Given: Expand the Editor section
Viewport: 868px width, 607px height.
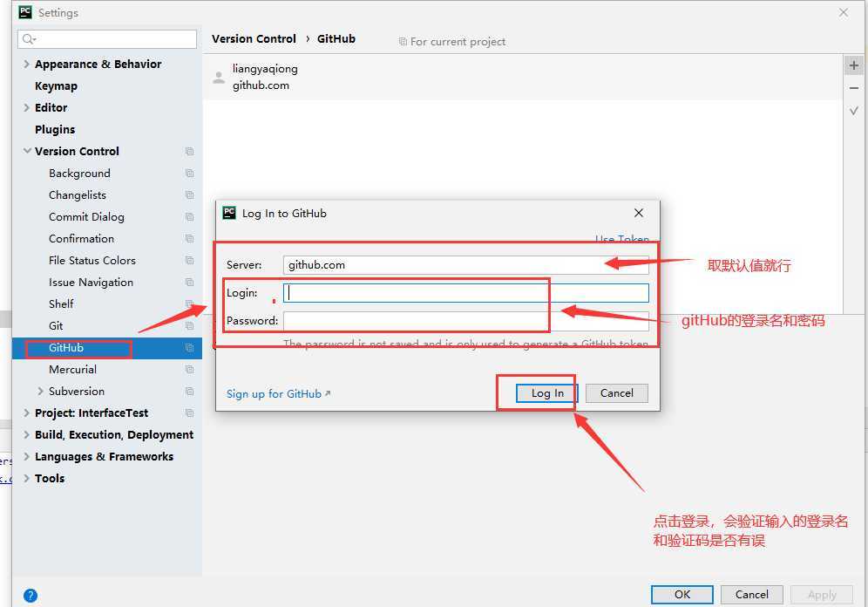Looking at the screenshot, I should (26, 107).
